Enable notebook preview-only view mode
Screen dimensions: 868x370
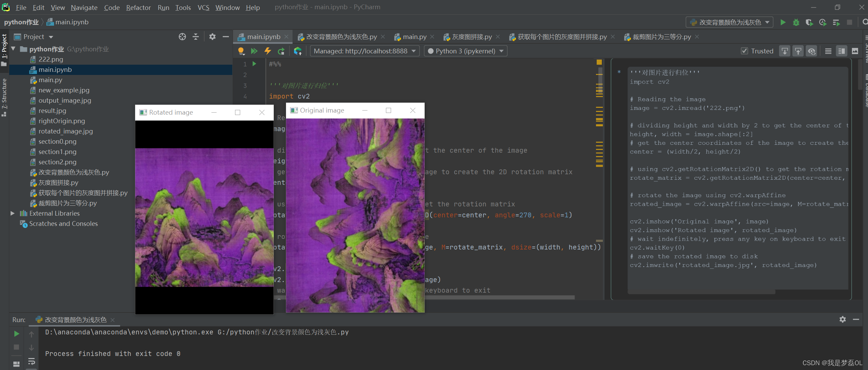click(855, 51)
